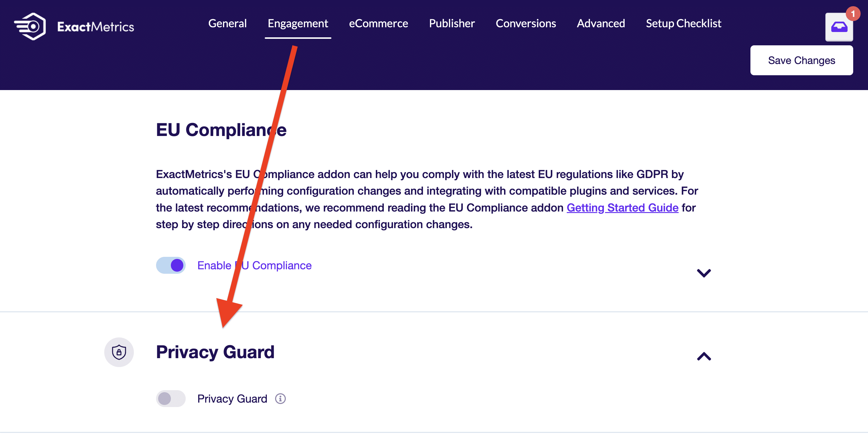Image resolution: width=868 pixels, height=434 pixels.
Task: Turn on the Privacy Guard switch
Action: (x=171, y=399)
